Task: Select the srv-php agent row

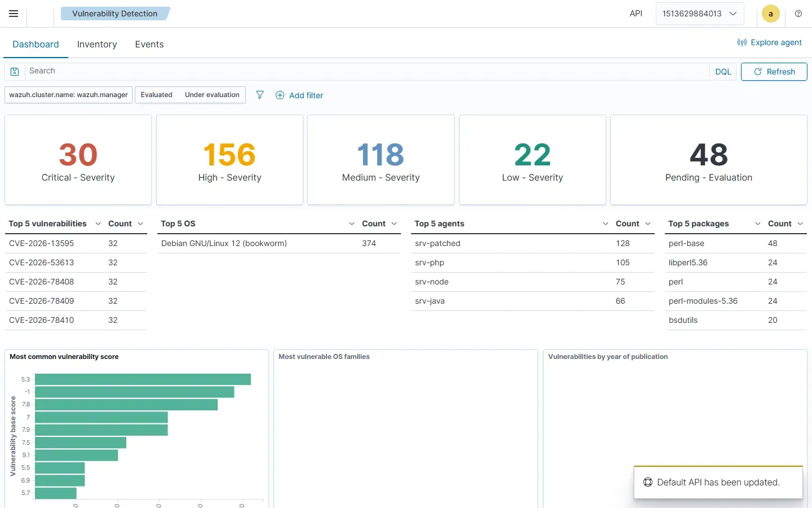Action: [x=533, y=262]
